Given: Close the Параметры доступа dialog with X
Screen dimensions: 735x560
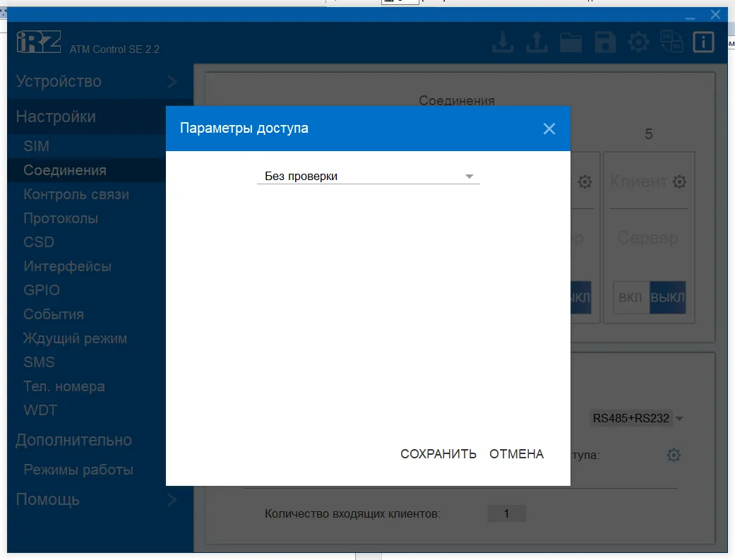Looking at the screenshot, I should click(549, 129).
